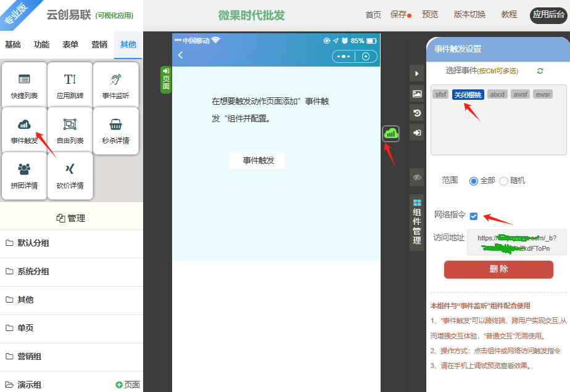This screenshot has height=392, width=570.
Task: Select the 快捷列表 component icon
Action: [x=24, y=80]
